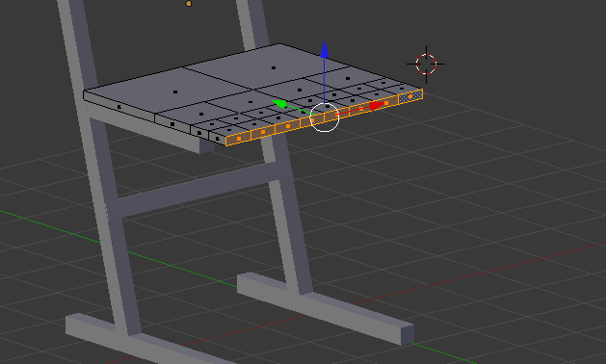Select the medium face dot nearest the 3D cursor

tap(348, 78)
